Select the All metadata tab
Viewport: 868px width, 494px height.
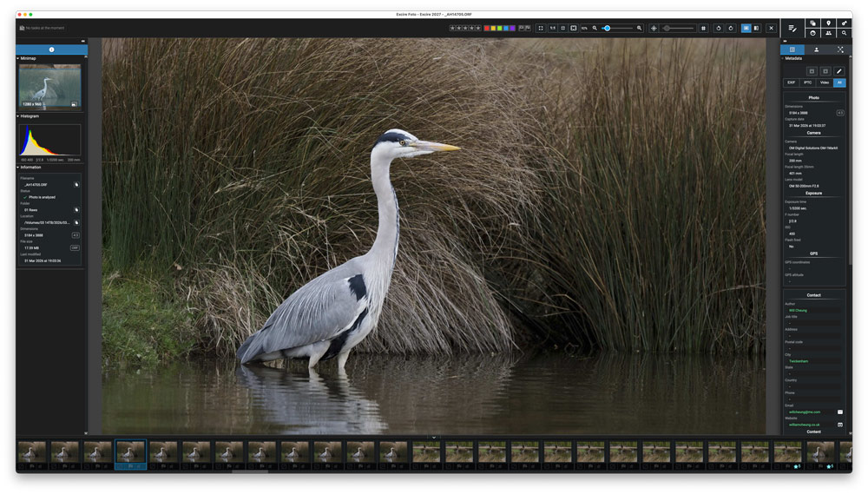(839, 82)
